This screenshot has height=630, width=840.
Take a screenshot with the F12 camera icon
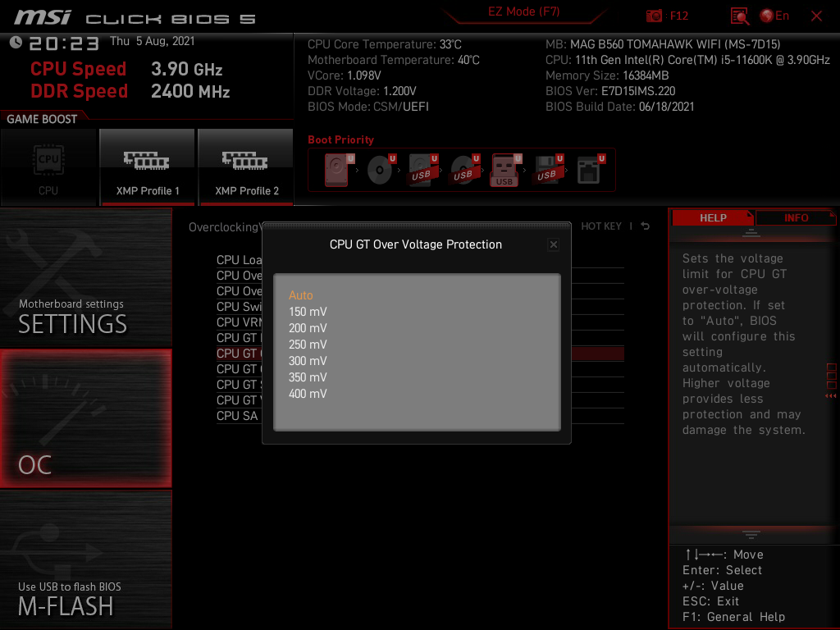tap(654, 16)
